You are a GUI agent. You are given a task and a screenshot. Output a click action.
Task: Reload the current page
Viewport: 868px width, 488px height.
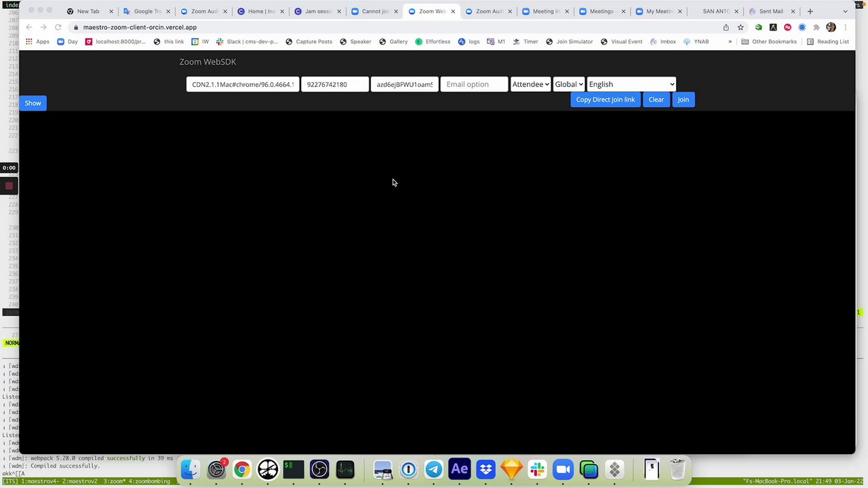click(x=58, y=27)
